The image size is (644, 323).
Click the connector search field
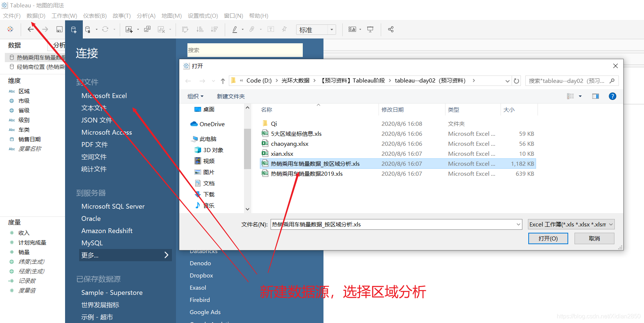(245, 50)
